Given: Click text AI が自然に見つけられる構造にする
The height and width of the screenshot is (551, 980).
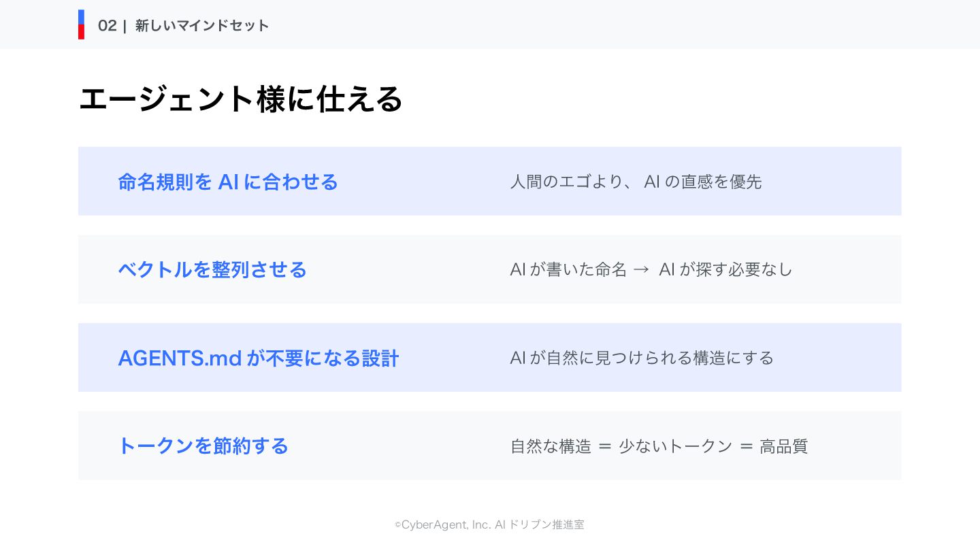Looking at the screenshot, I should [642, 358].
